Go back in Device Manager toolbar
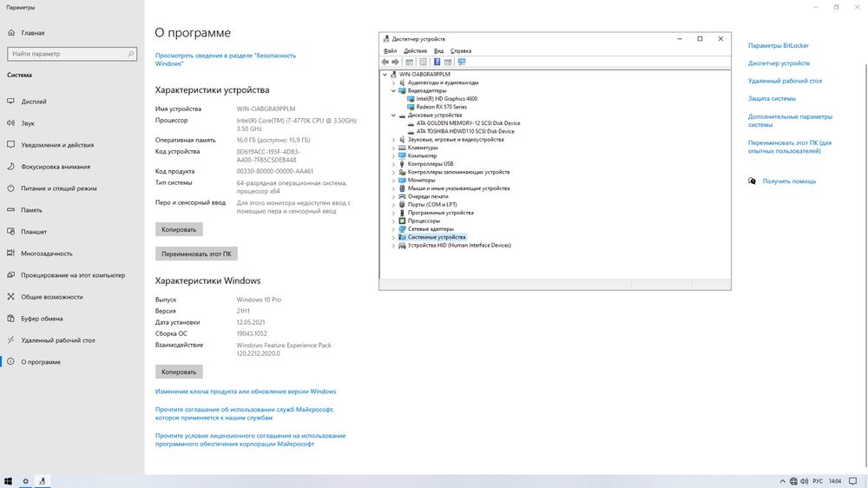Screen dimensions: 868x488 385,62
